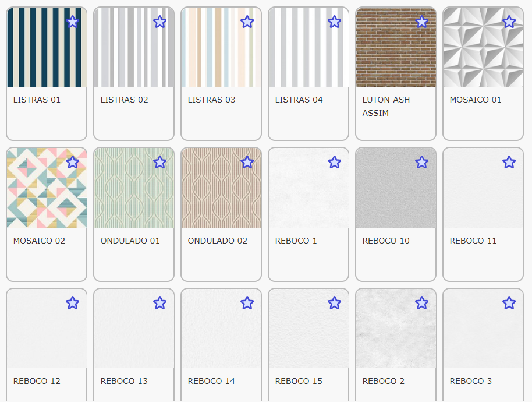Screen dimensions: 532x402
Task: Click the star icon on MOSAICO 01
Action: (509, 22)
